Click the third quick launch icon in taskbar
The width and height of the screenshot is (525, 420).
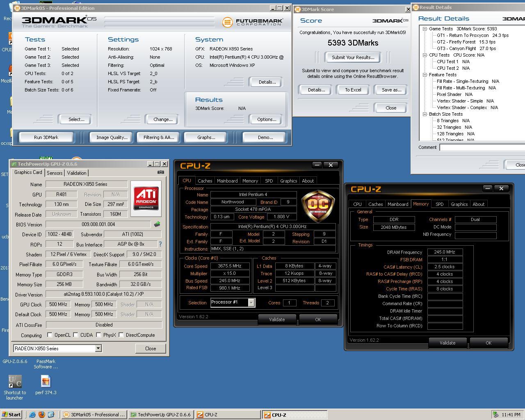pos(51,415)
